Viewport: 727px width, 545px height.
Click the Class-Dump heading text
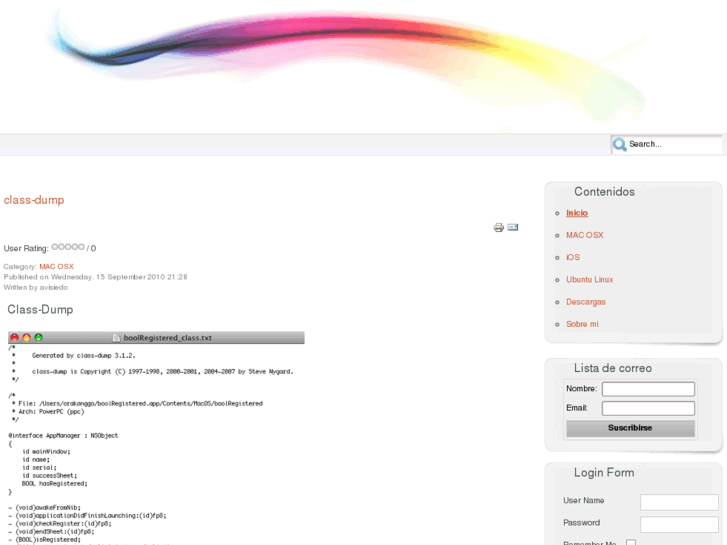click(x=40, y=309)
